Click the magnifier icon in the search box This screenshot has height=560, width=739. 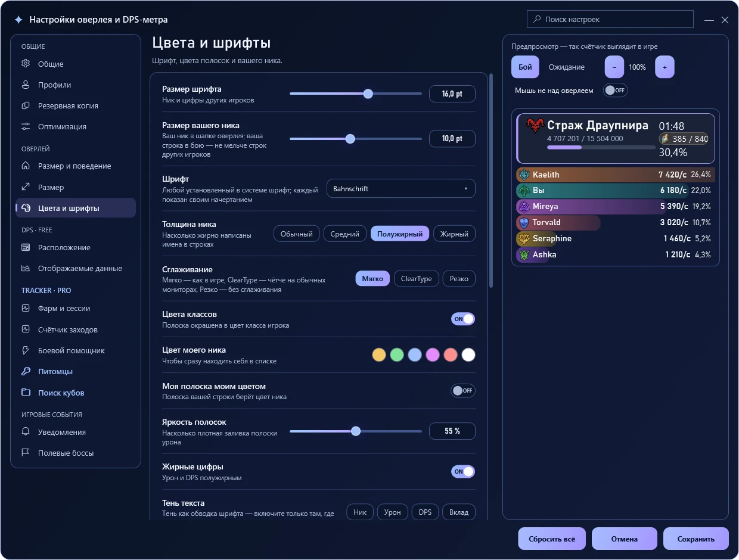coord(537,19)
